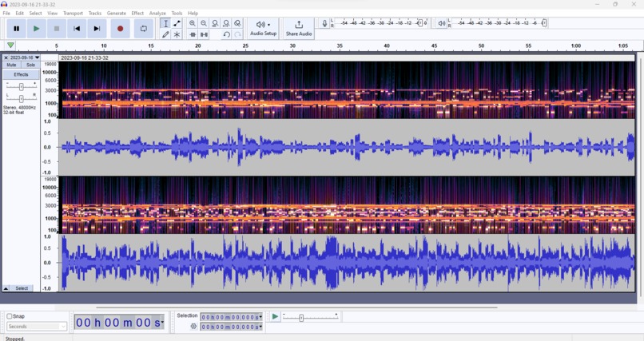Click the clip title 2023-09-16 21-33-32

(85, 57)
